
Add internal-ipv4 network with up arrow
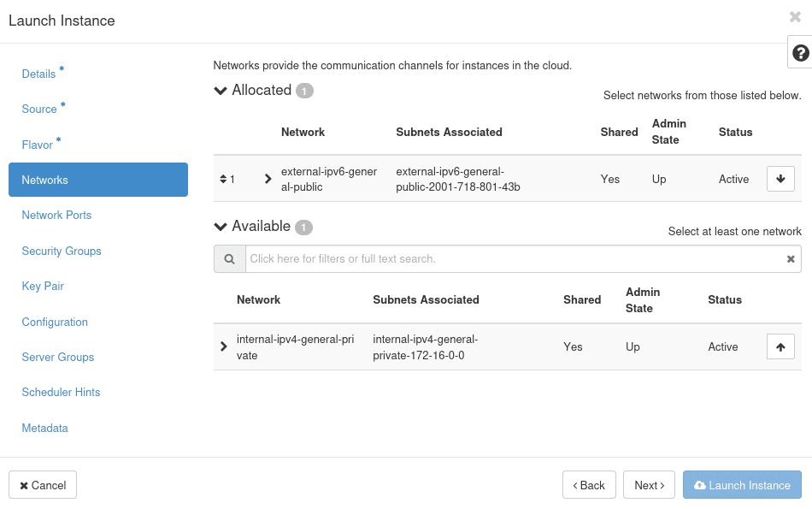(780, 346)
